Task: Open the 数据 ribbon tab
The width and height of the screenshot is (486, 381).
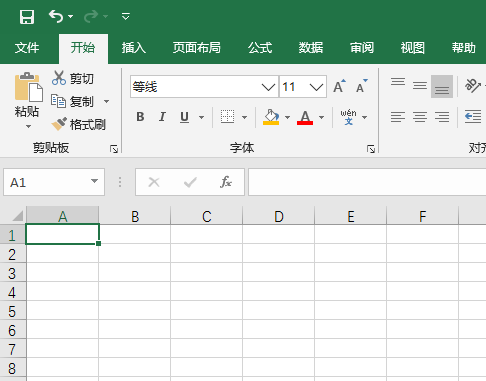Action: [311, 48]
